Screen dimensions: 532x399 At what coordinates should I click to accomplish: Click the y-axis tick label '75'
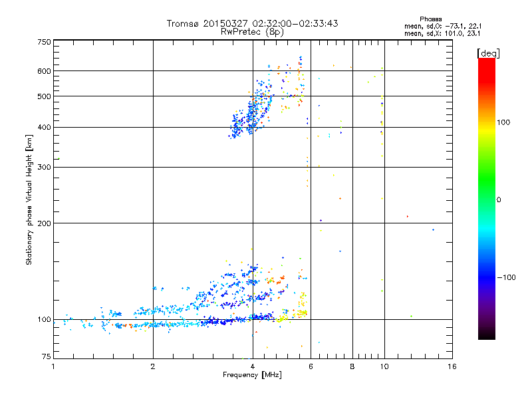click(47, 356)
